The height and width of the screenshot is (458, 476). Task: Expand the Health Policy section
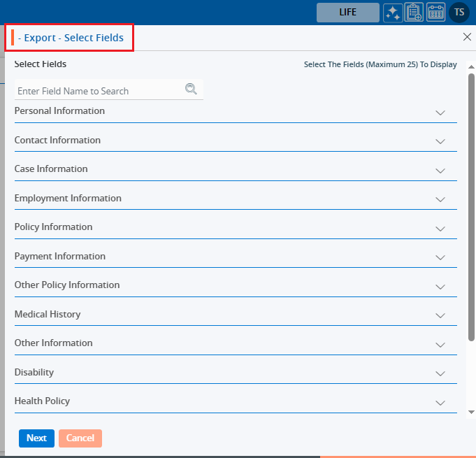tap(440, 403)
